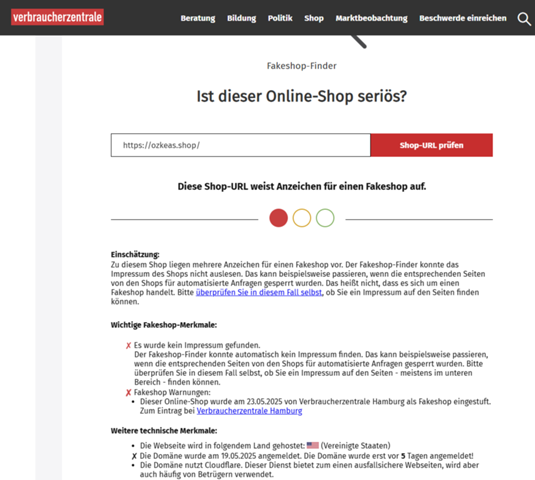
Task: Focus the shop URL input field
Action: click(241, 145)
